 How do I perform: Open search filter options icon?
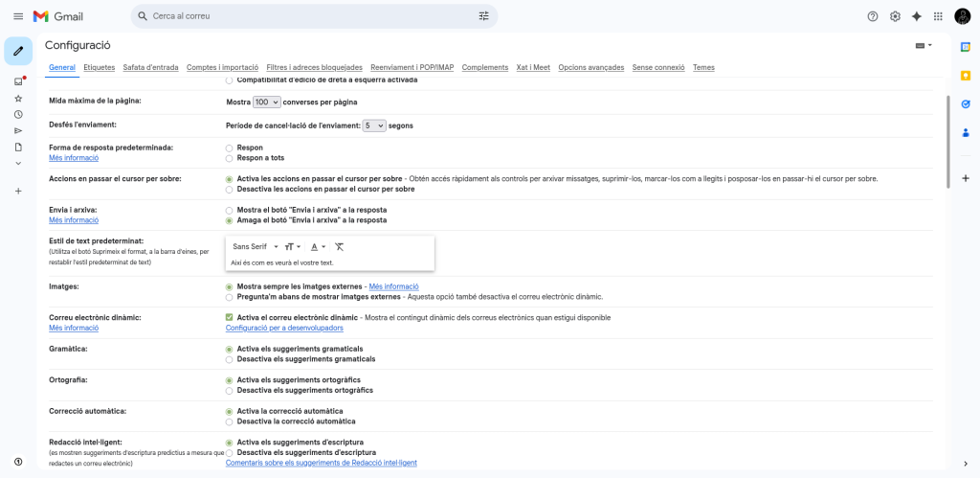483,16
